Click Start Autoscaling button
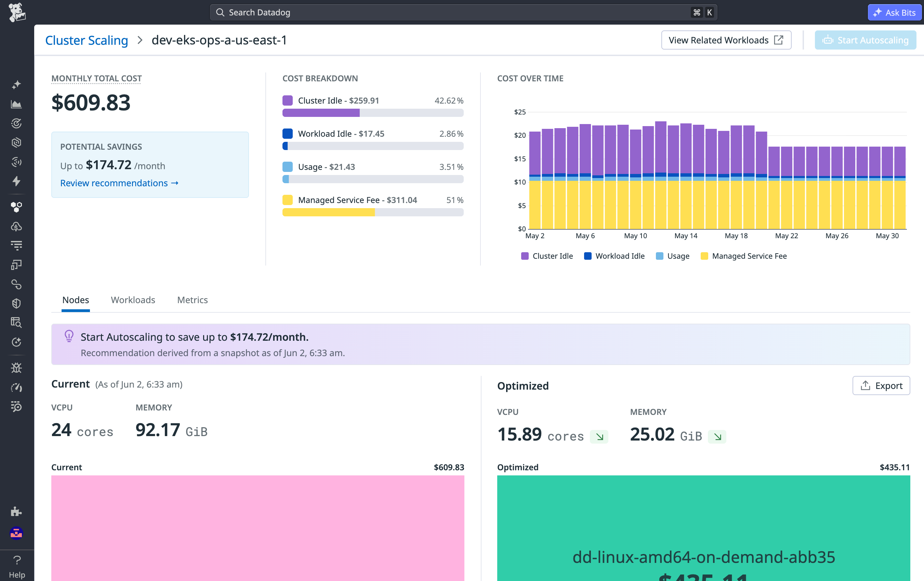Screen dimensions: 924x581 (x=865, y=40)
